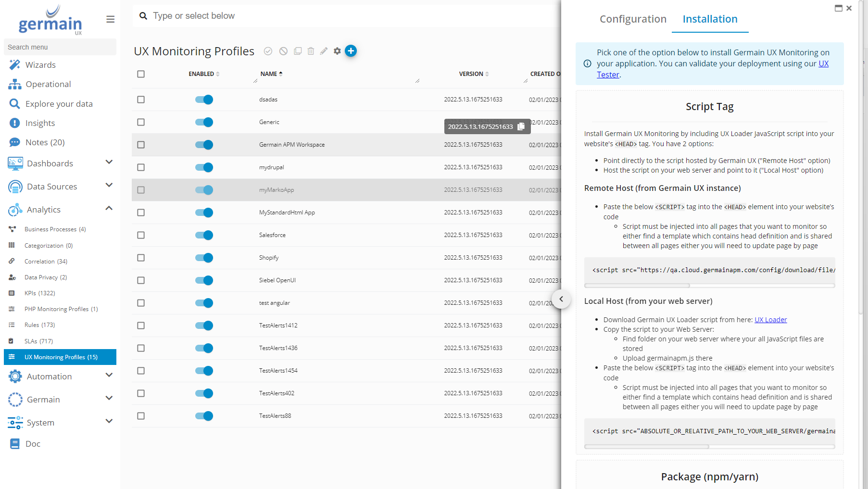
Task: Click the blue add profile plus icon
Action: (351, 51)
